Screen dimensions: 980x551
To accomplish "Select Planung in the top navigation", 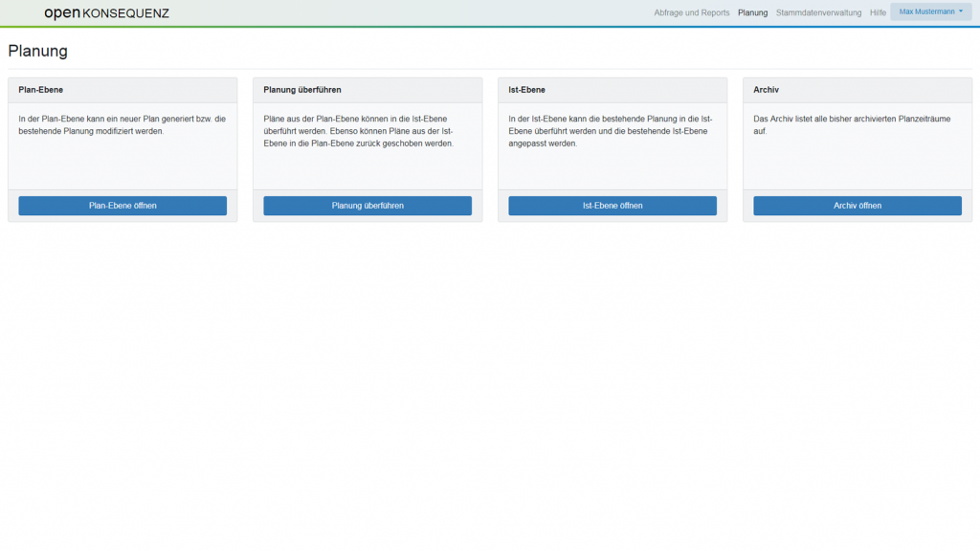I will click(752, 12).
